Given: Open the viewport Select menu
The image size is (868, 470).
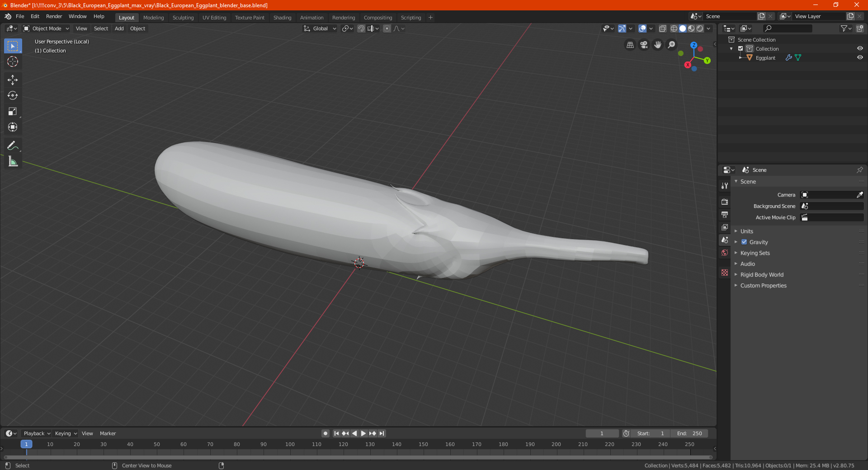Looking at the screenshot, I should (x=101, y=28).
